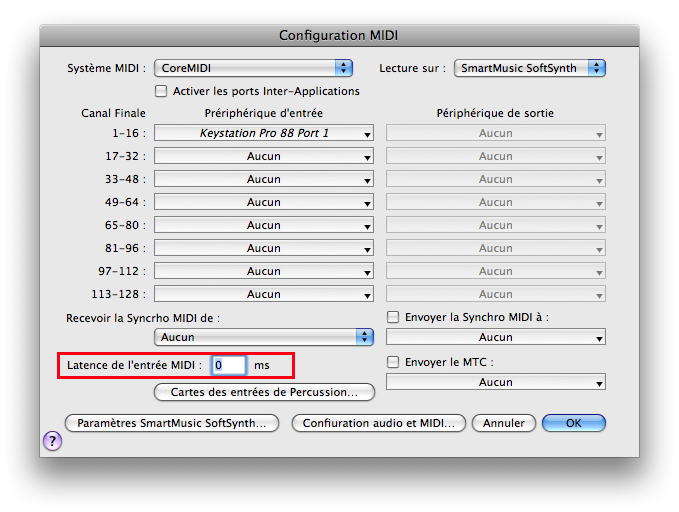Viewport: 679px width, 512px height.
Task: Expand input device dropdown for channels 81-96
Action: pos(264,248)
